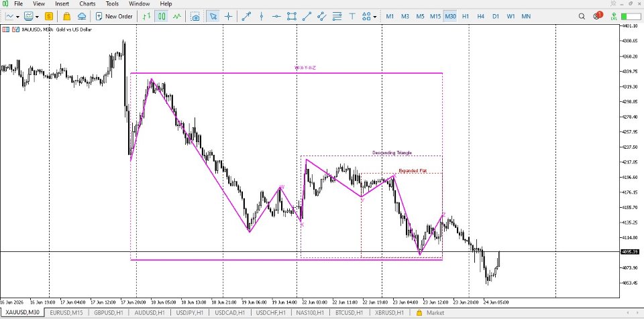644x319 pixels.
Task: Open the Market tab with lock icon
Action: point(431,313)
